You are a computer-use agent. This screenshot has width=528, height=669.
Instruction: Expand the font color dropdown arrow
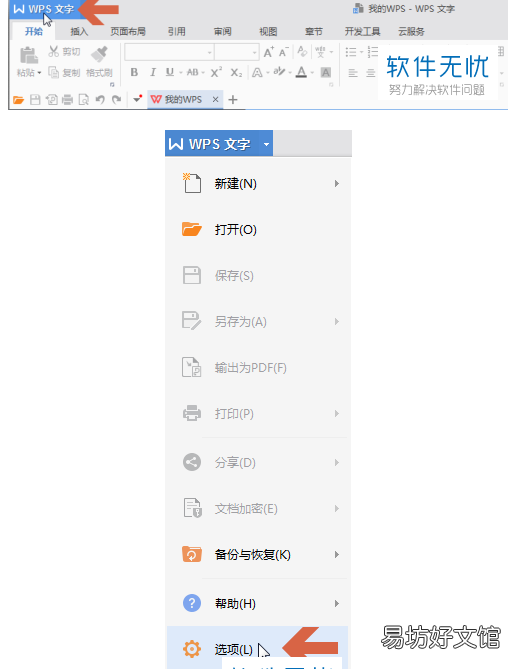(x=312, y=73)
